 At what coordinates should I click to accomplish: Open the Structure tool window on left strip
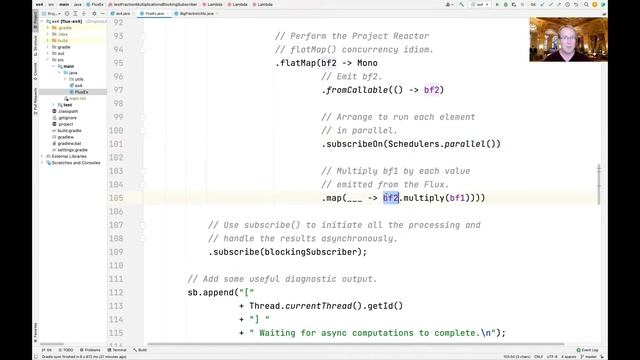coord(36,45)
